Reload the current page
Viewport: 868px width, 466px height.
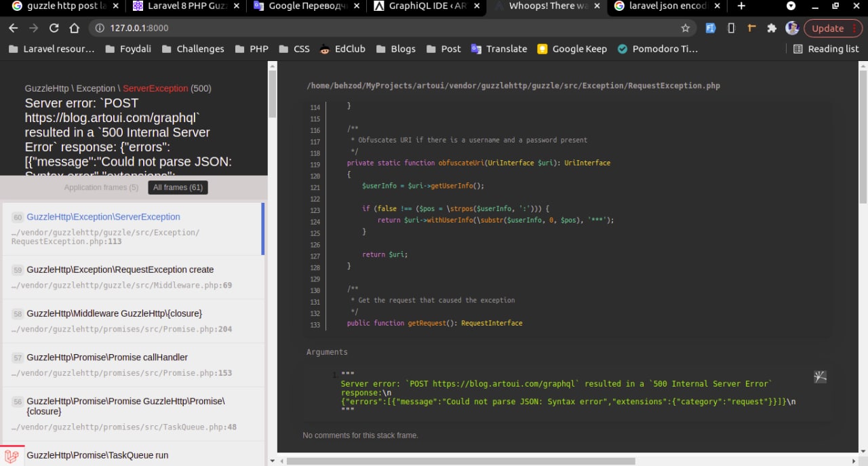(x=54, y=28)
